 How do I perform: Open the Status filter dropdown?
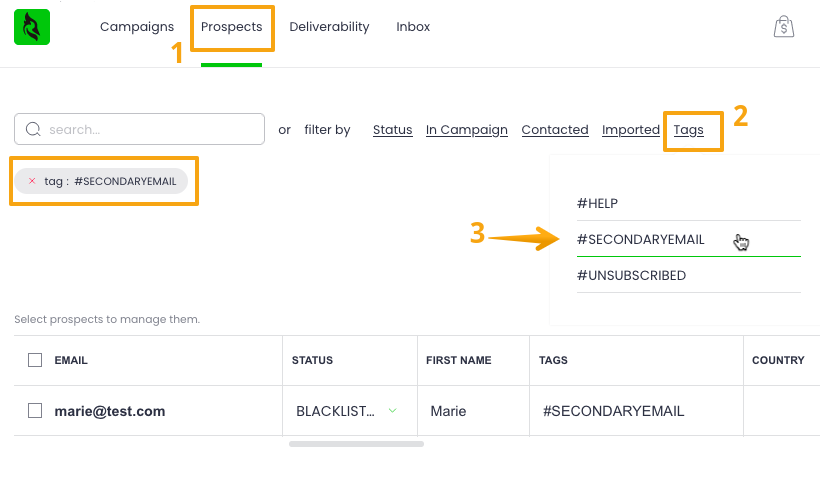[x=392, y=130]
